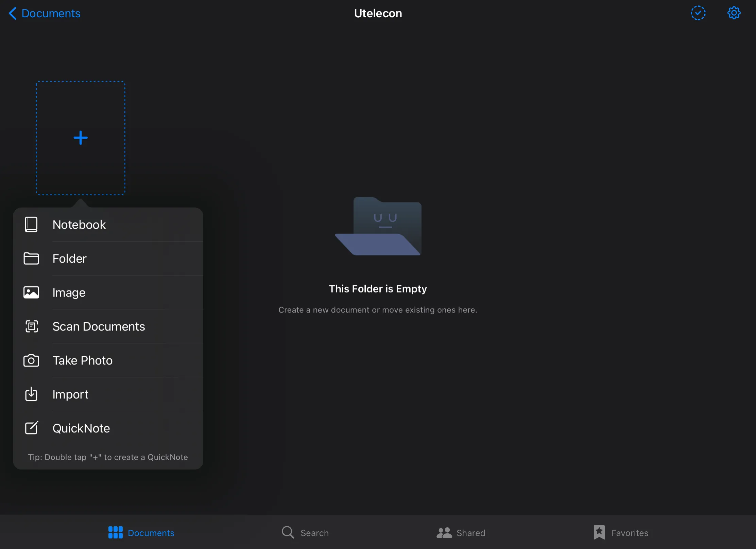The image size is (756, 549).
Task: Tap the QuickNote pencil icon
Action: coord(31,428)
